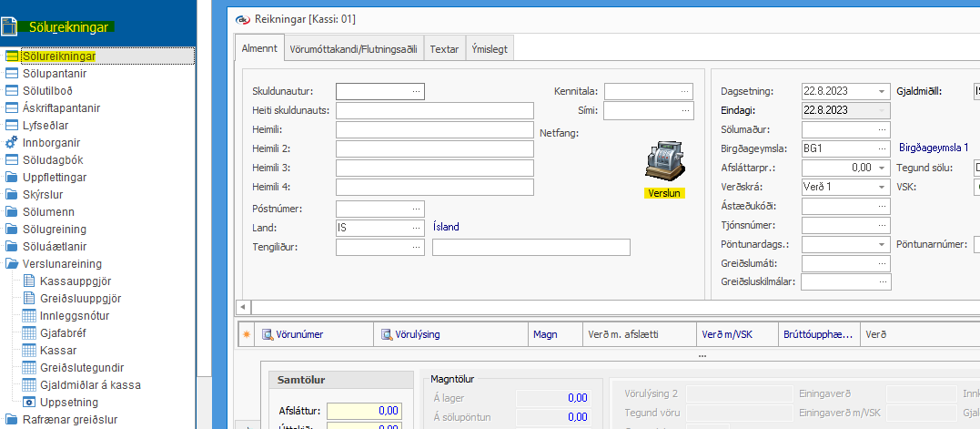The width and height of the screenshot is (980, 429).
Task: Open the Afsláttarpr. dropdown arrow
Action: tap(882, 168)
